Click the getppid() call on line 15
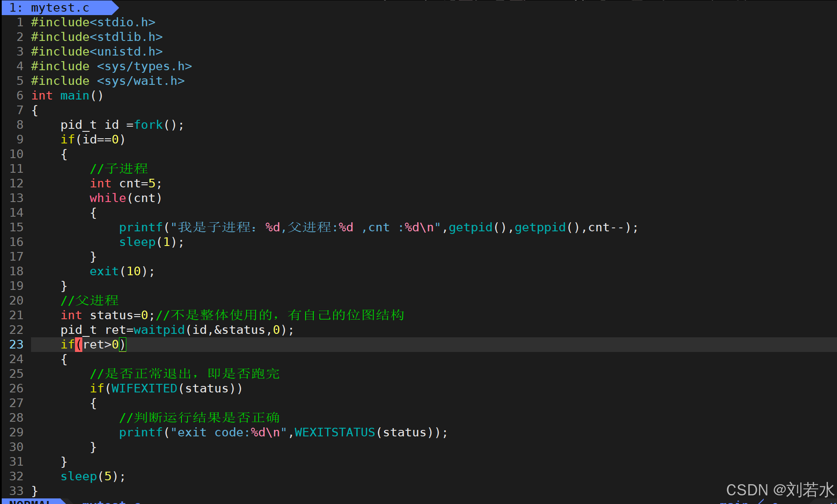Screen dimensions: 837x504 point(540,227)
